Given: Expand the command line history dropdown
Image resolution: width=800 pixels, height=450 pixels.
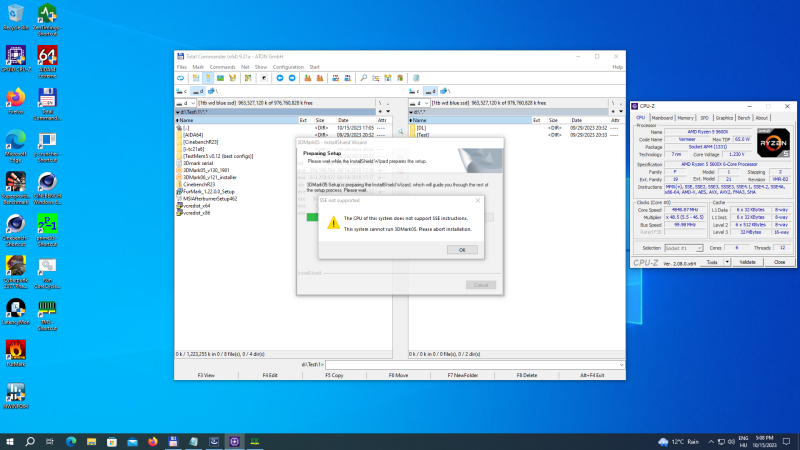Looking at the screenshot, I should [x=621, y=365].
